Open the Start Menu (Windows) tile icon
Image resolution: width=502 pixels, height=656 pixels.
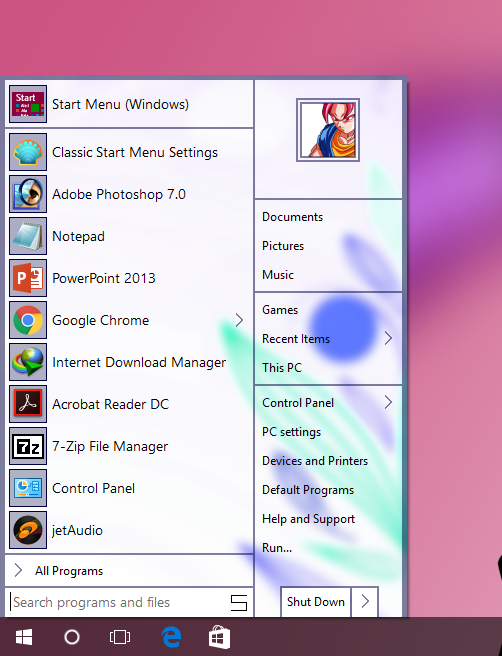pyautogui.click(x=28, y=104)
